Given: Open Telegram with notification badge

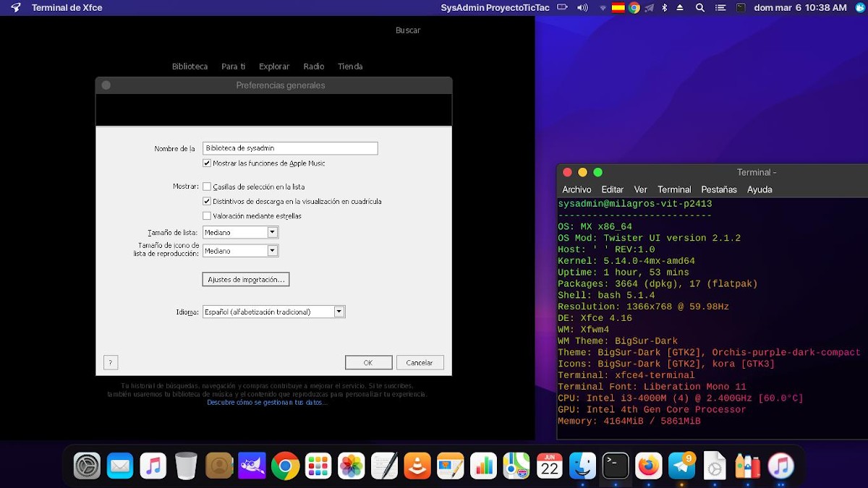Looking at the screenshot, I should (x=682, y=466).
